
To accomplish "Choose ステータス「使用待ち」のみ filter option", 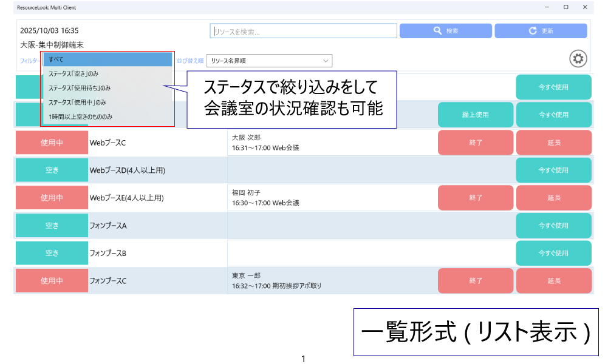I will tap(108, 88).
